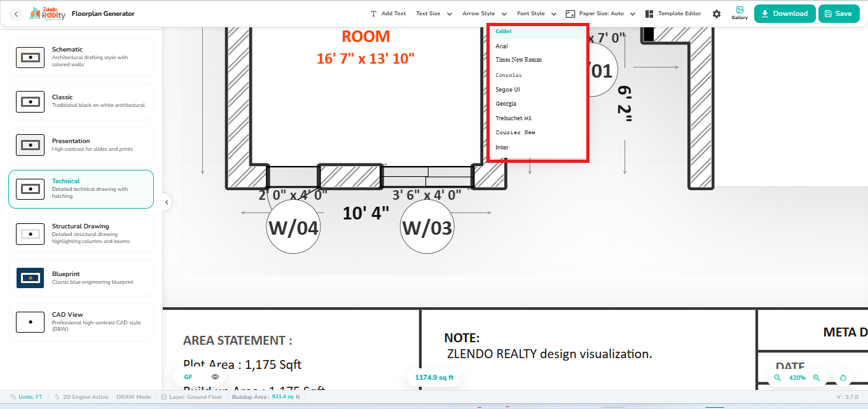The height and width of the screenshot is (409, 868).
Task: Click the version V : 3.7.0 label
Action: (848, 397)
